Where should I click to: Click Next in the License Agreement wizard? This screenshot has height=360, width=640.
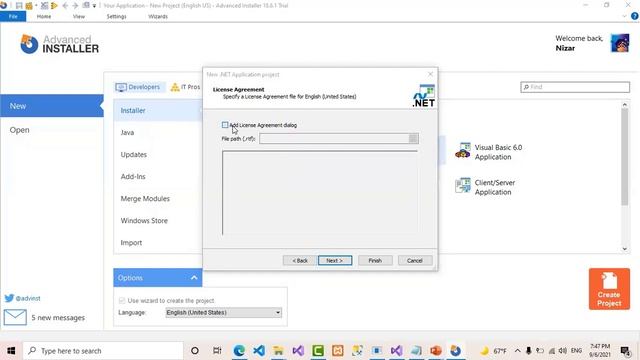[x=335, y=260]
